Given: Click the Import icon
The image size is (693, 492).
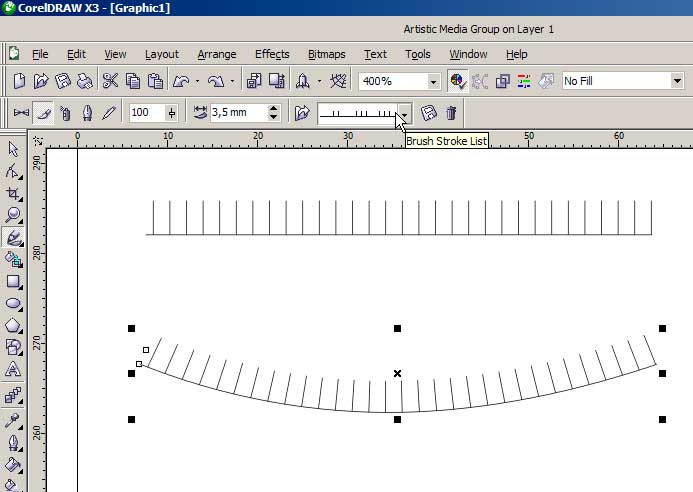Looking at the screenshot, I should point(254,81).
